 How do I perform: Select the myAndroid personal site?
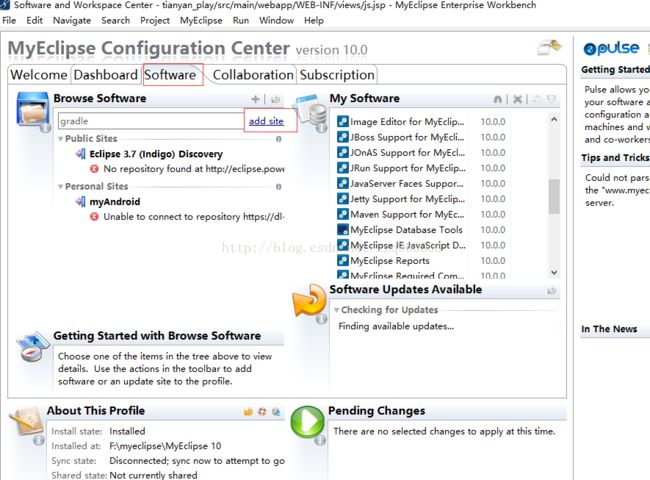point(115,201)
